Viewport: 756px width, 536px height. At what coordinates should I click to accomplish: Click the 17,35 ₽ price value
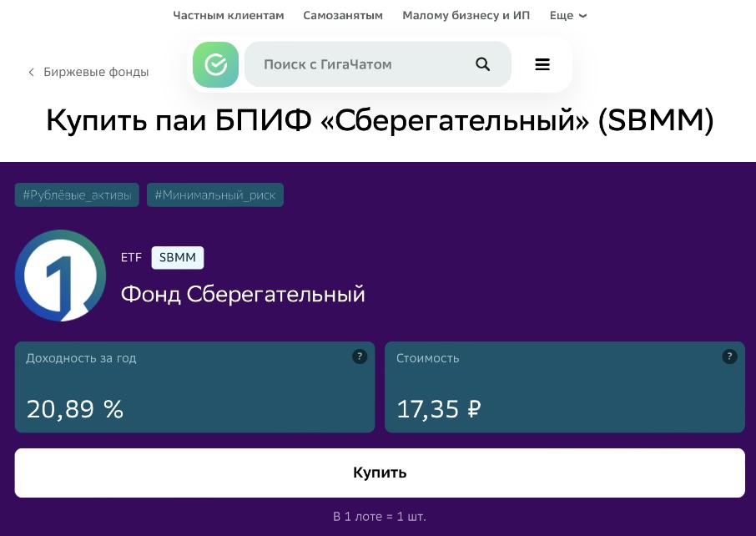click(x=439, y=409)
